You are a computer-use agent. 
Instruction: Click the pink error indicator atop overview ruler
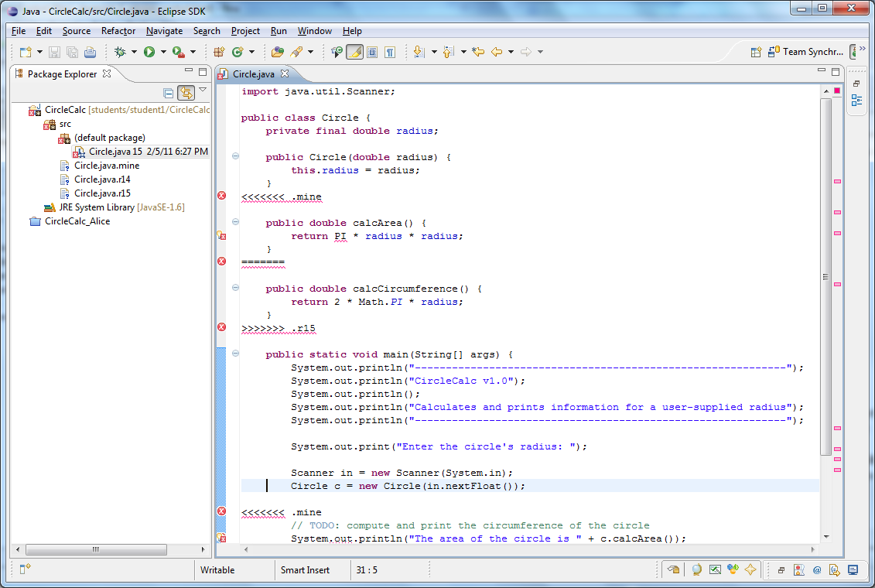[x=837, y=91]
